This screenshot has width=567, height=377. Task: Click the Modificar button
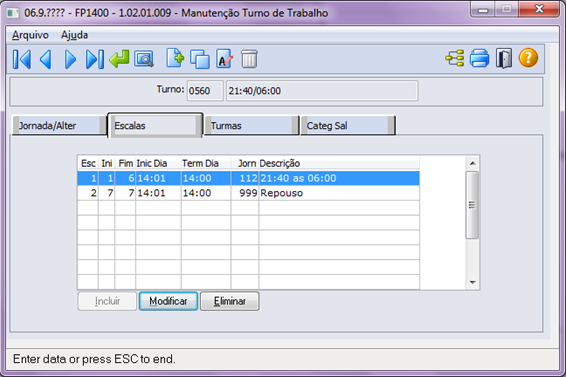pos(168,301)
